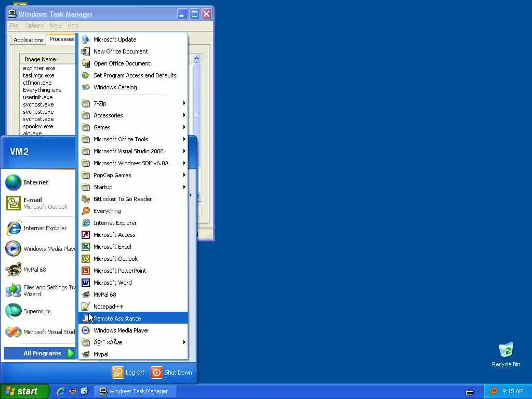The image size is (532, 399).
Task: Open View menu in Task Manager
Action: coord(56,25)
